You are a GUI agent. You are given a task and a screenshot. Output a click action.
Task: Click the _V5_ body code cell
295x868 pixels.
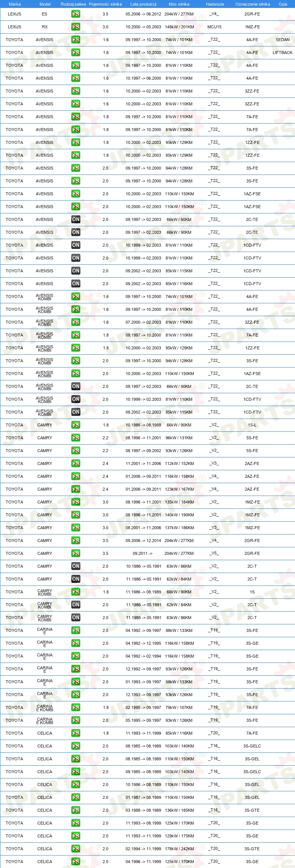[214, 553]
